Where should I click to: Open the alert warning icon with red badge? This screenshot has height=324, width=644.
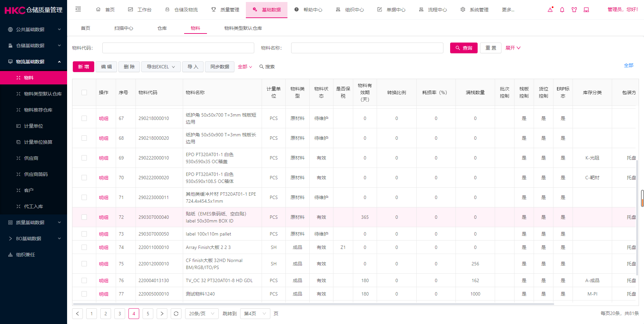point(550,10)
